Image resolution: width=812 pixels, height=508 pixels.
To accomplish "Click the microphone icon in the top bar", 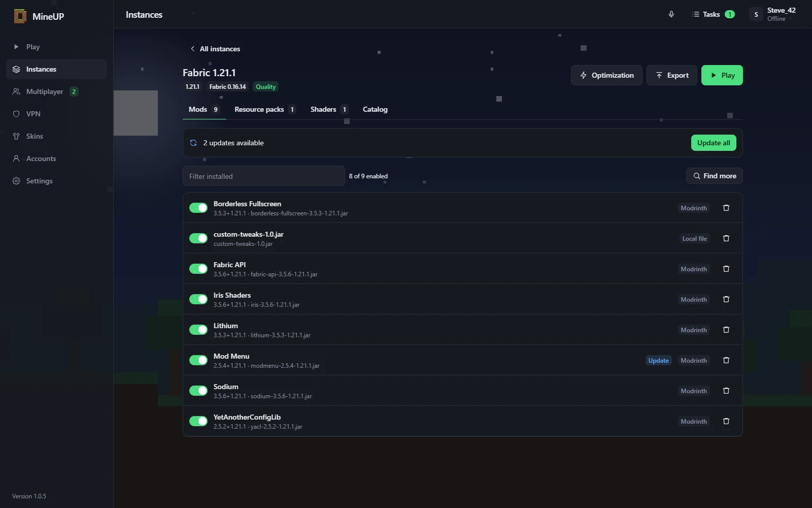I will [671, 14].
